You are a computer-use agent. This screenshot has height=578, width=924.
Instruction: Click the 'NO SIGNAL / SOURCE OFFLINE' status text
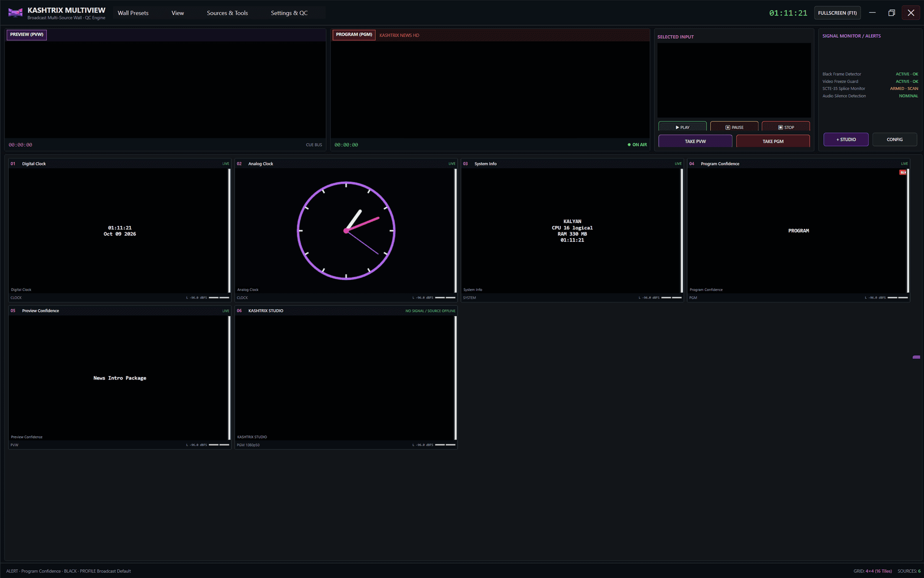pyautogui.click(x=430, y=311)
